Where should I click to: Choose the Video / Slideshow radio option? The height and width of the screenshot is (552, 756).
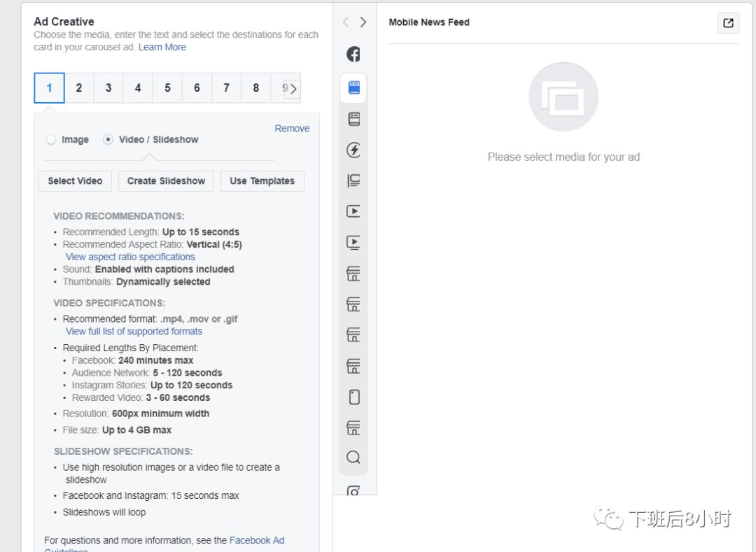108,139
